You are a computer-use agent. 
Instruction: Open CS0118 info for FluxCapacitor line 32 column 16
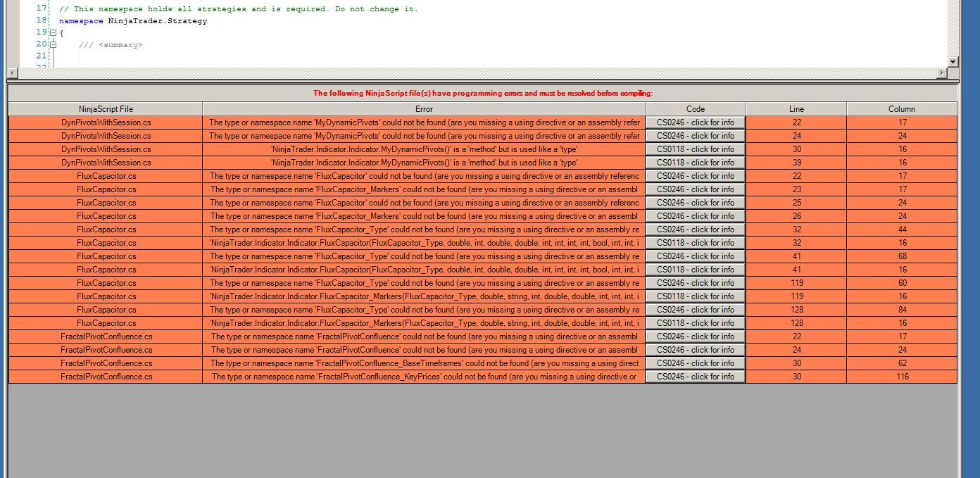point(696,243)
